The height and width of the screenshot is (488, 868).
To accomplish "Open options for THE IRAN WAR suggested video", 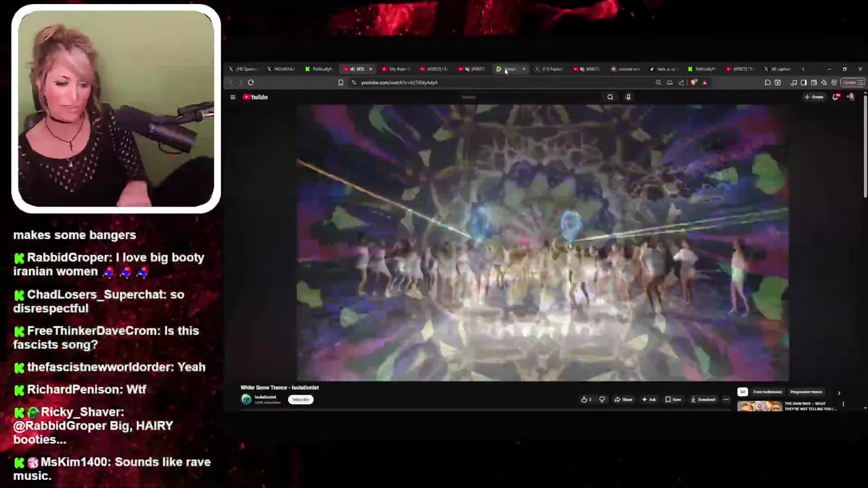I will (844, 404).
